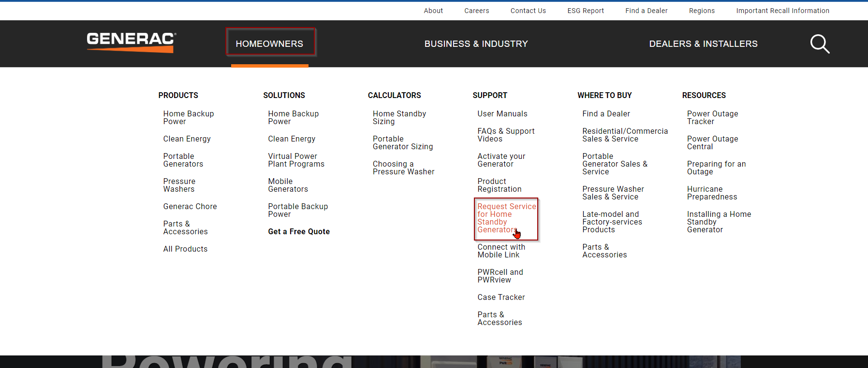Open Installing a Home Standby Generator
868x368 pixels.
(x=719, y=222)
